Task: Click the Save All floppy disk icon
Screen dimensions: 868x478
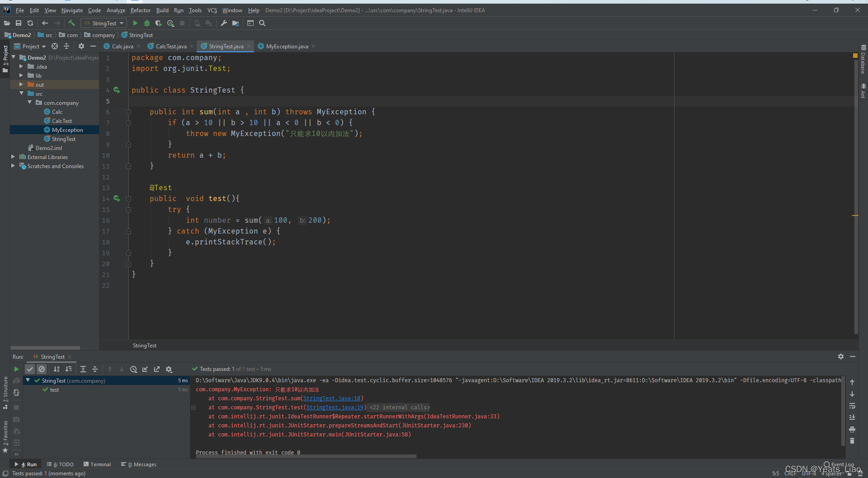Action: pyautogui.click(x=19, y=23)
